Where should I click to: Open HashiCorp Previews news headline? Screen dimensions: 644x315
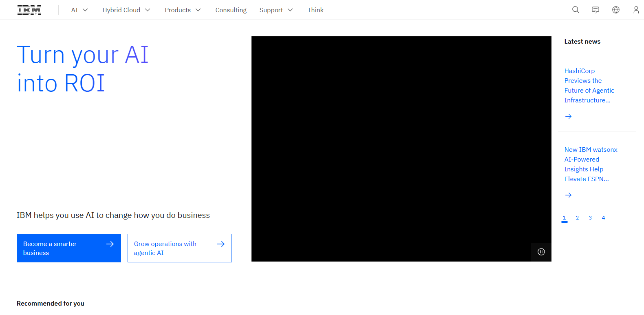point(589,86)
